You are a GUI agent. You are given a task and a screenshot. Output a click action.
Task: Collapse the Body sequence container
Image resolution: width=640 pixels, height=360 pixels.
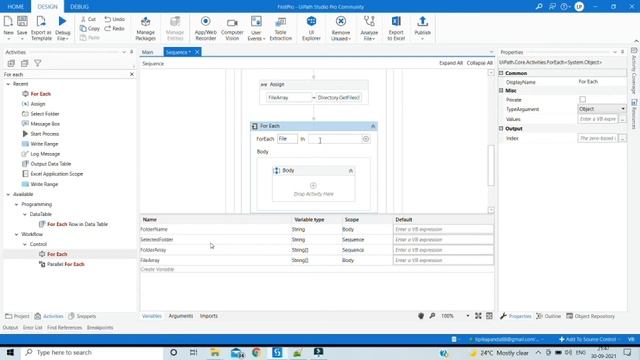(351, 171)
